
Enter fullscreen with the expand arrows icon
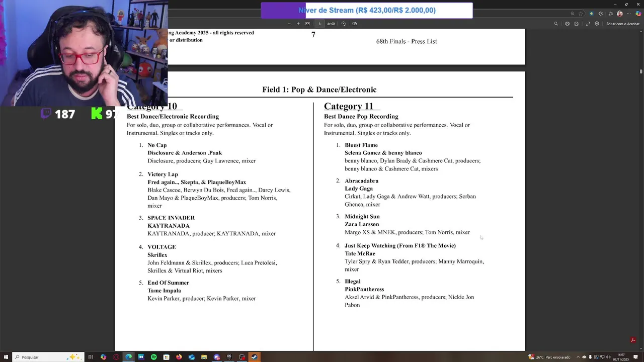(x=588, y=24)
